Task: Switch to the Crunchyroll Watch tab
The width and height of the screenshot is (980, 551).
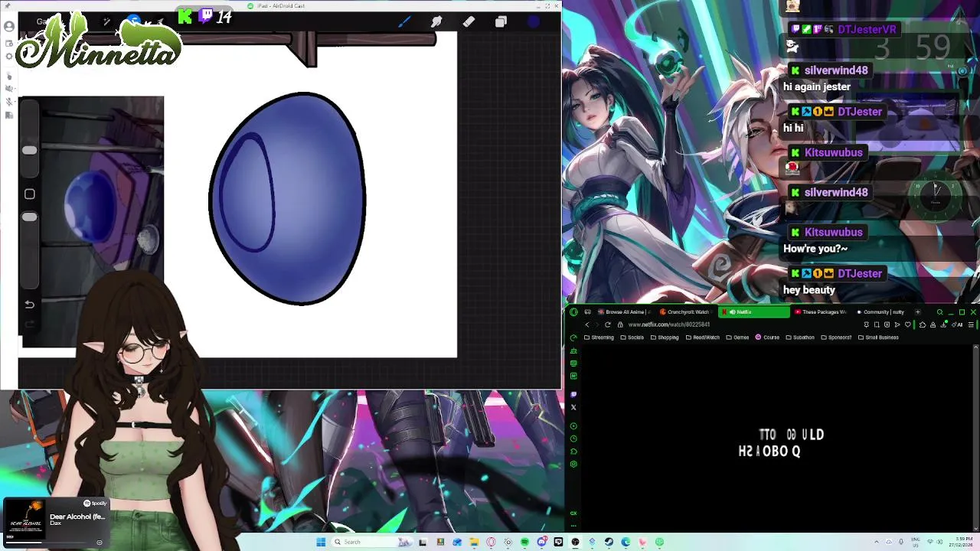Action: pyautogui.click(x=684, y=312)
